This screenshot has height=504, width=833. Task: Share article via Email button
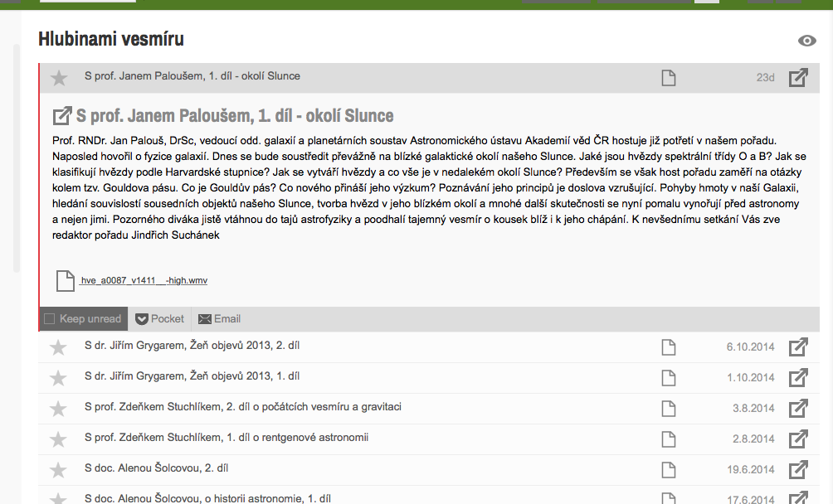[219, 319]
